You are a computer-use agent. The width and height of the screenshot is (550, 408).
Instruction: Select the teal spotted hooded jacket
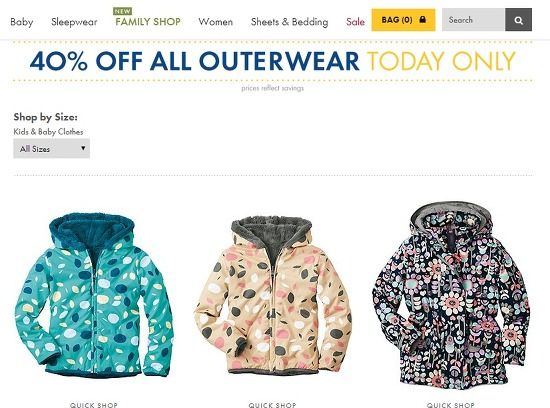(94, 295)
